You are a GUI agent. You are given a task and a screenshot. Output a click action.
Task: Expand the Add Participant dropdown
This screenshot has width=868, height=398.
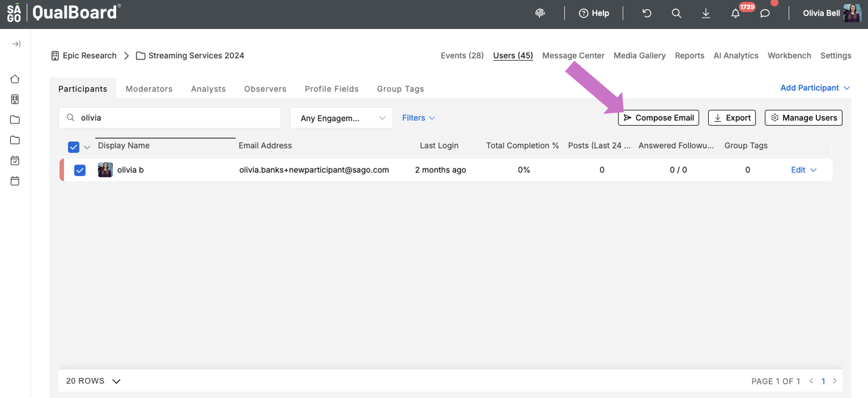click(x=815, y=88)
